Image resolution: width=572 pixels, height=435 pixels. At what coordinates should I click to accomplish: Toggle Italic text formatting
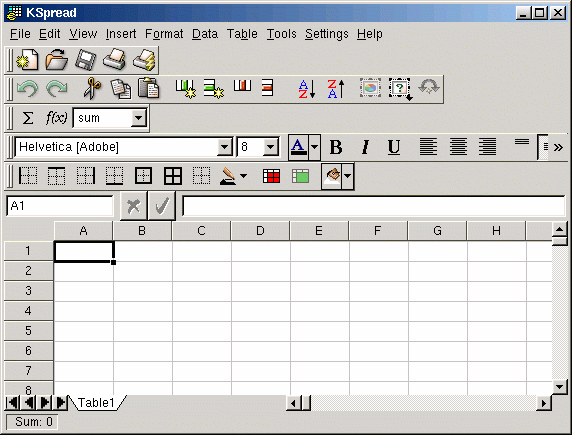point(365,147)
